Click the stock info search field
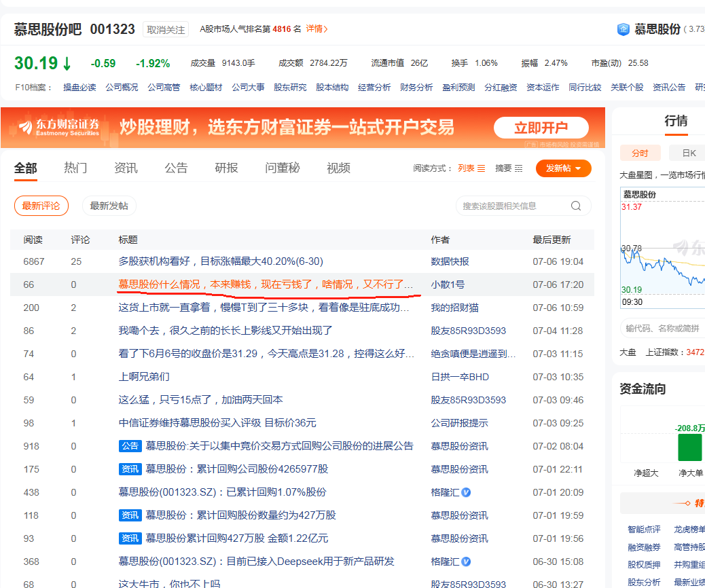Screen dimensions: 705x588 tap(524, 206)
